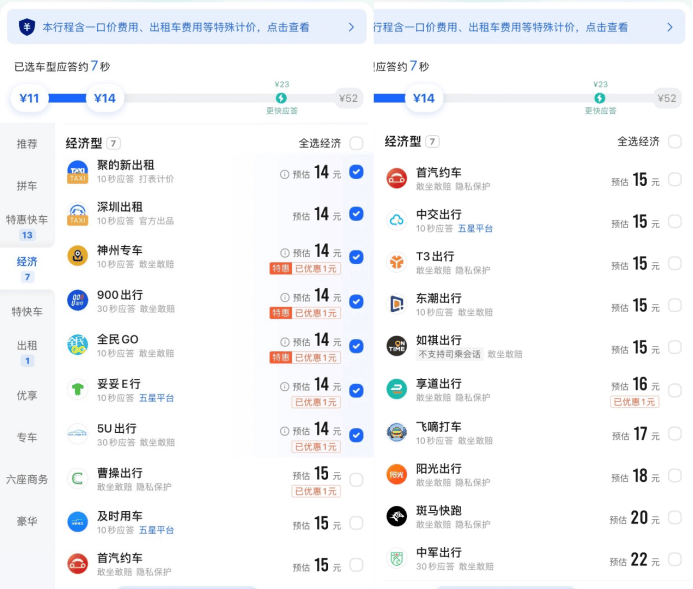Screen dimensions: 693x589
Task: Tap the 飞嘀打车 taxi logo icon
Action: click(x=396, y=433)
